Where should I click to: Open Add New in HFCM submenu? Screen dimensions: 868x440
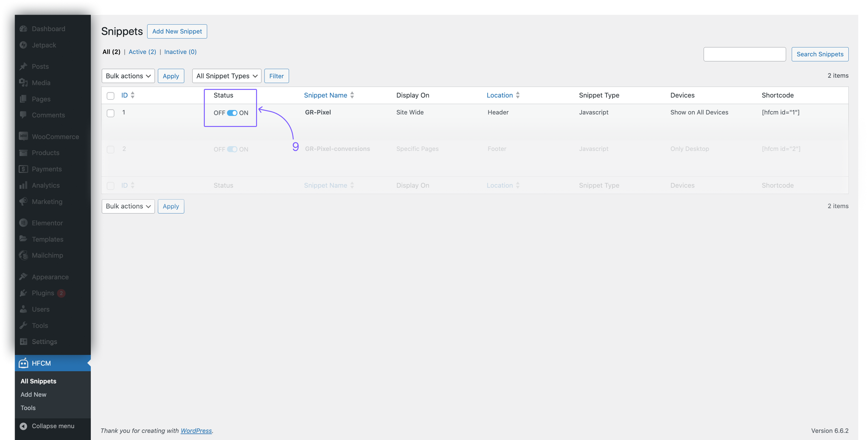[34, 394]
